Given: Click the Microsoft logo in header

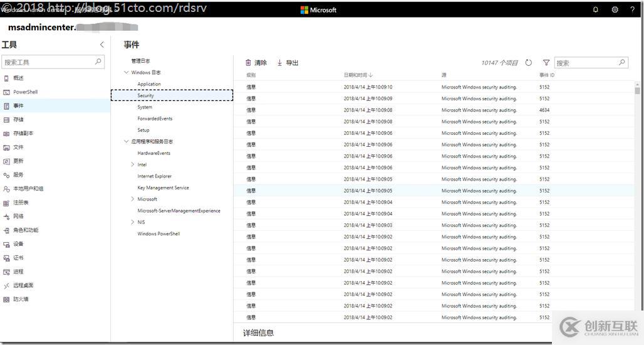Looking at the screenshot, I should click(x=318, y=10).
